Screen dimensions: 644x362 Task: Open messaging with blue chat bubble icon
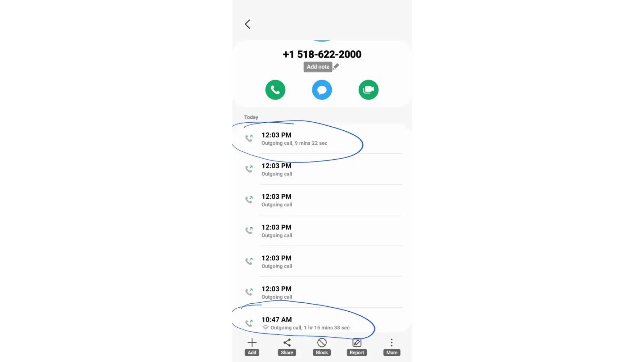[x=322, y=90]
